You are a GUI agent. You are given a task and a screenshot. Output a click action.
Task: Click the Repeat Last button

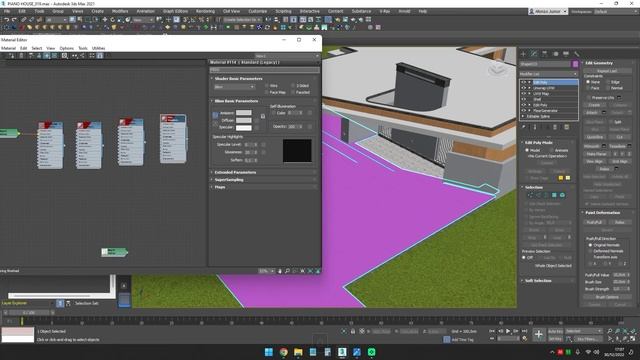point(607,71)
